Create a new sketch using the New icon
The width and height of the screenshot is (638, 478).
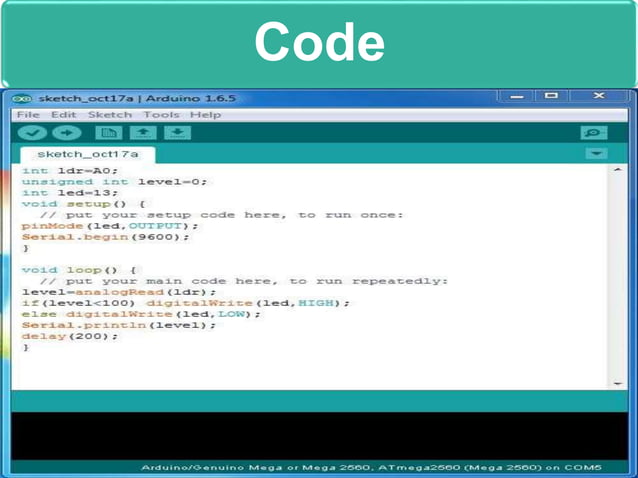(108, 133)
